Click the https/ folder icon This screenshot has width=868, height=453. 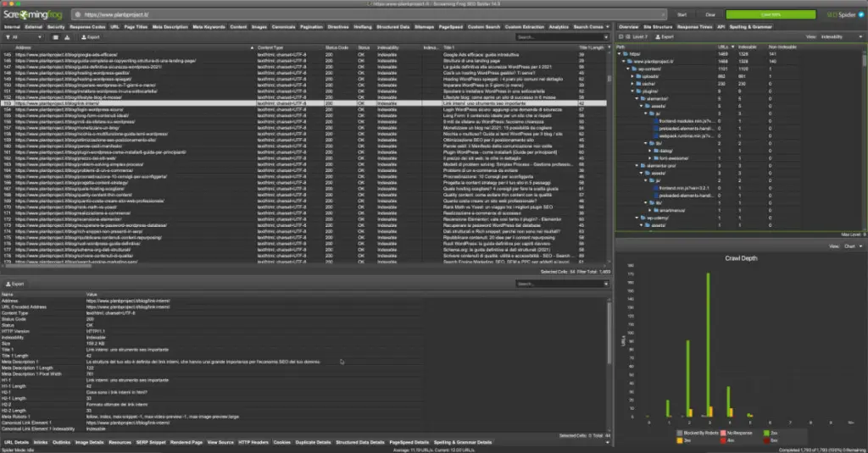(626, 54)
